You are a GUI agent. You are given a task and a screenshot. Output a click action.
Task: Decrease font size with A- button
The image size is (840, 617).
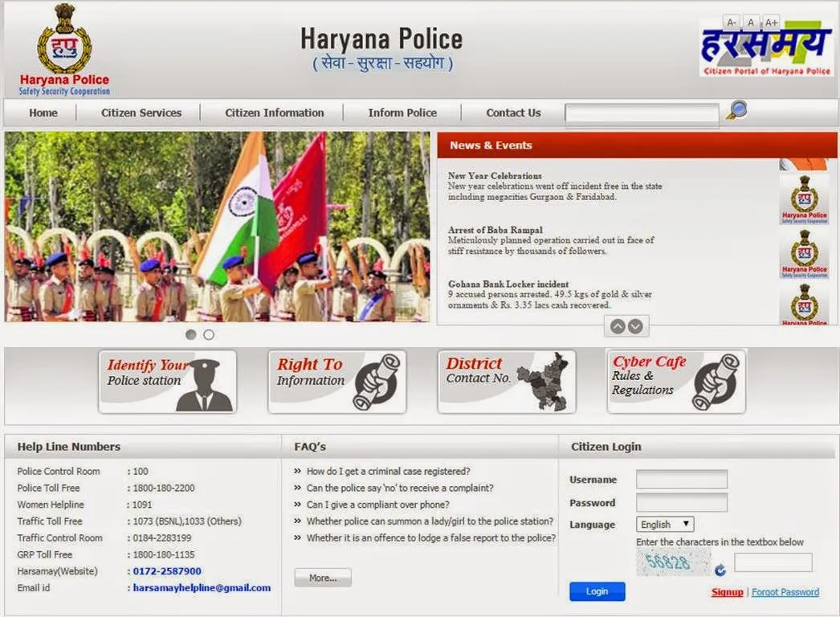click(732, 22)
